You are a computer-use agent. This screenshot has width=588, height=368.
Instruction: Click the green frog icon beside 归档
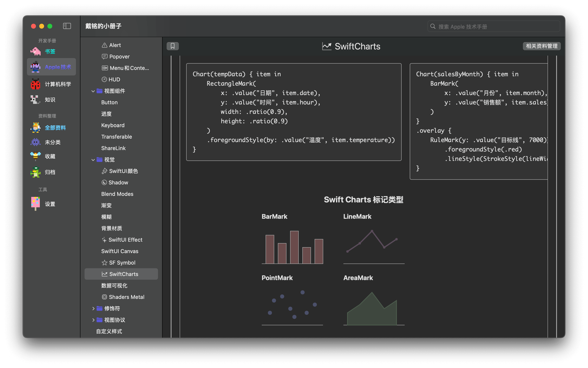tap(36, 172)
